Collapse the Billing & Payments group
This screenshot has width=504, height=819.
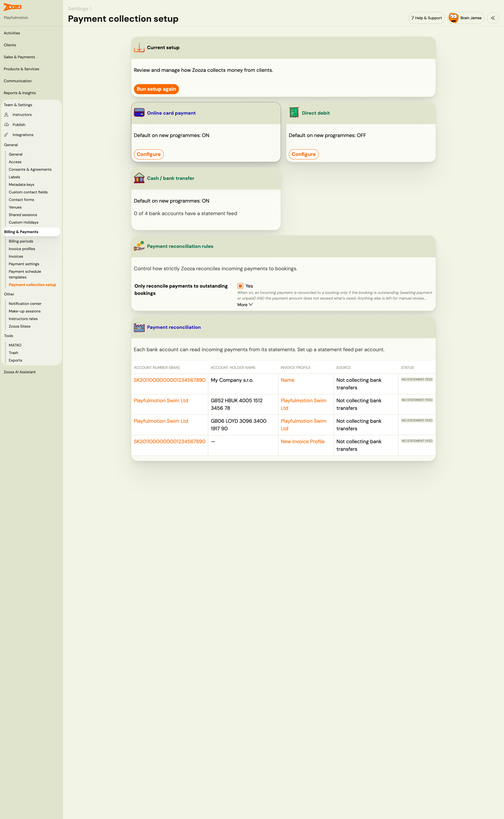(31, 232)
